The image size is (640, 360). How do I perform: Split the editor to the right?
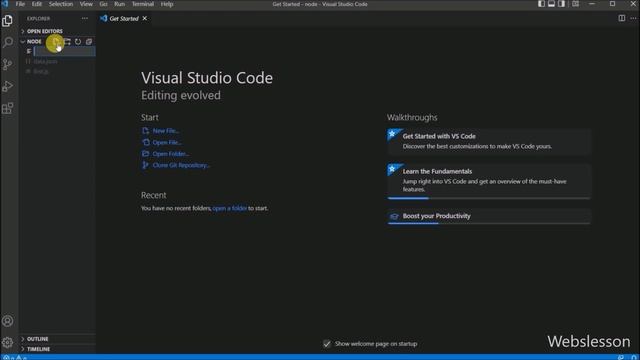coord(621,18)
